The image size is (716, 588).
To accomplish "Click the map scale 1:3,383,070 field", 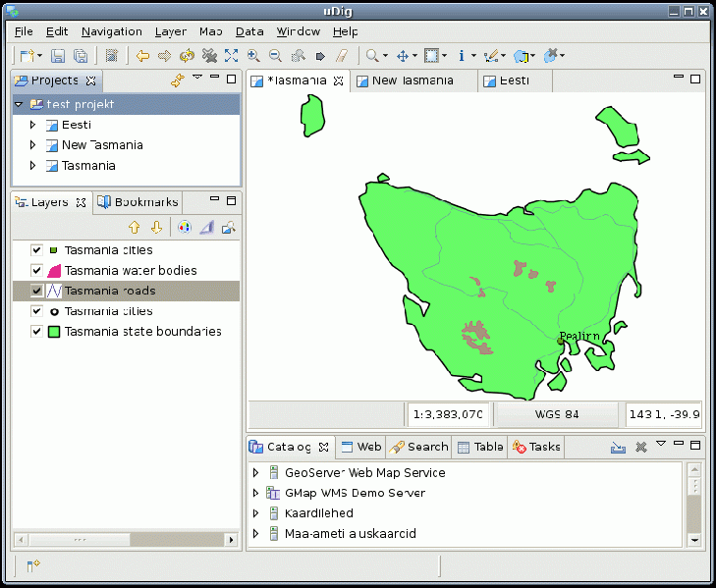I will [447, 414].
